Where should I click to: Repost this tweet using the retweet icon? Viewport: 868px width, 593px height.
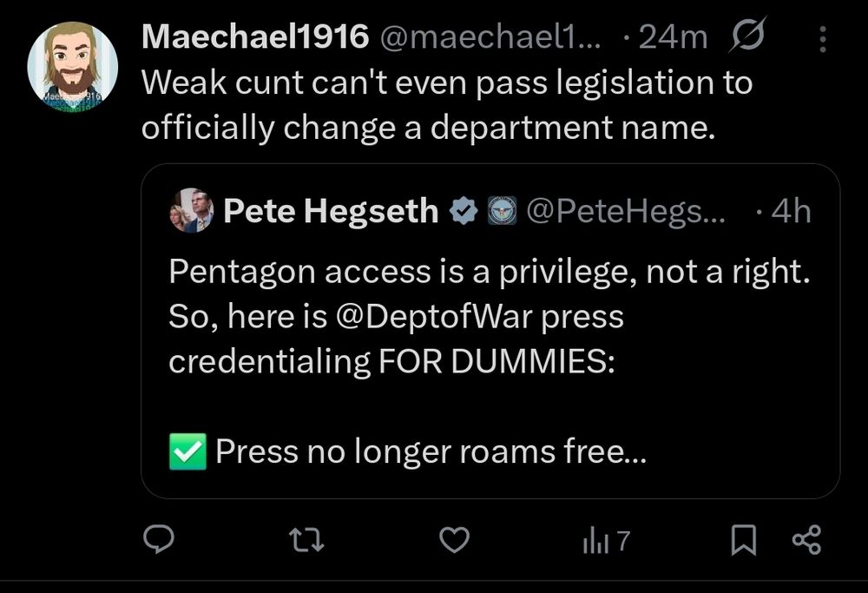(x=306, y=541)
